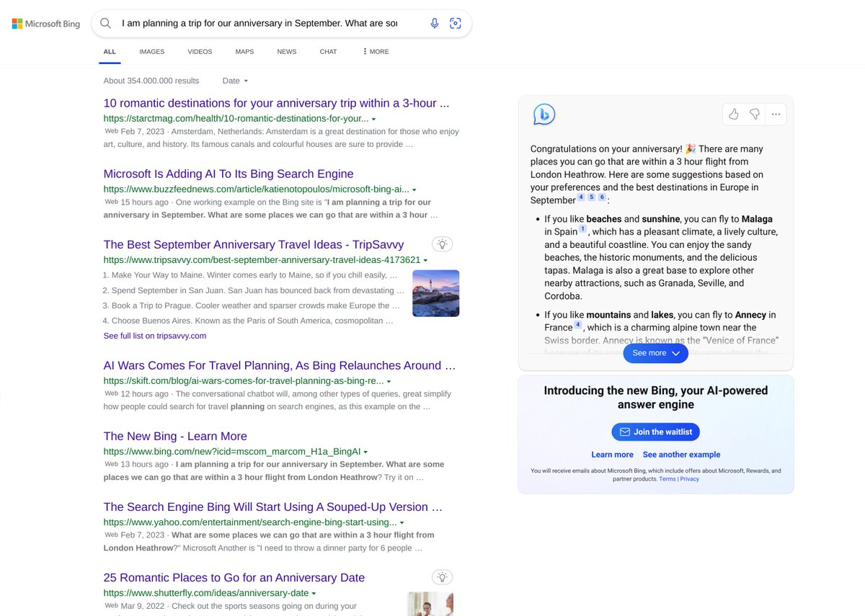
Task: Open the lighthouse thumbnail in TripSavvy result
Action: 436,293
